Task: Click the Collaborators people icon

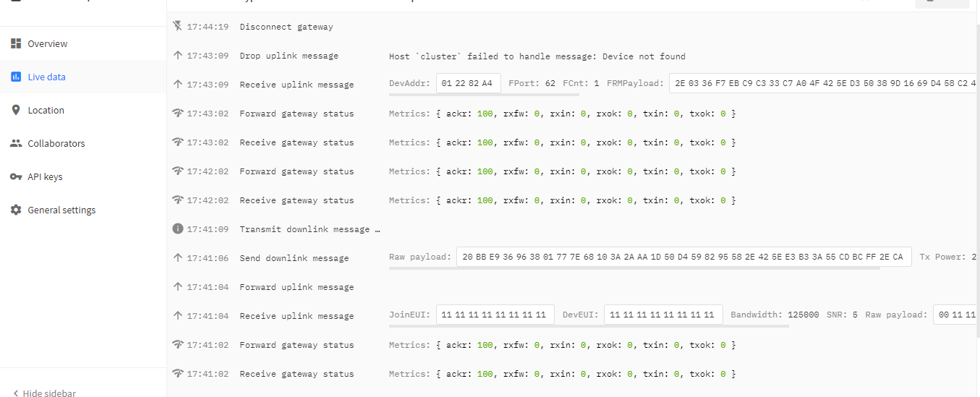Action: 16,143
